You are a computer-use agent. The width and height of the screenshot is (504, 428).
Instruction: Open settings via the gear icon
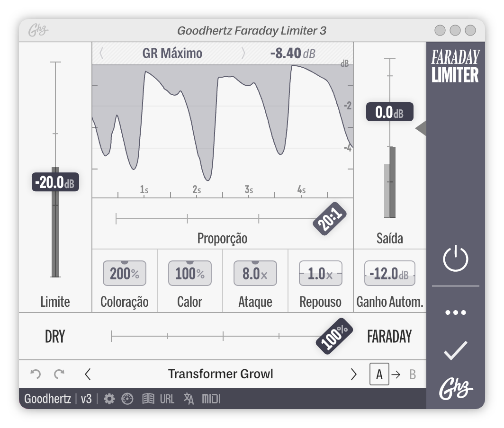[109, 399]
